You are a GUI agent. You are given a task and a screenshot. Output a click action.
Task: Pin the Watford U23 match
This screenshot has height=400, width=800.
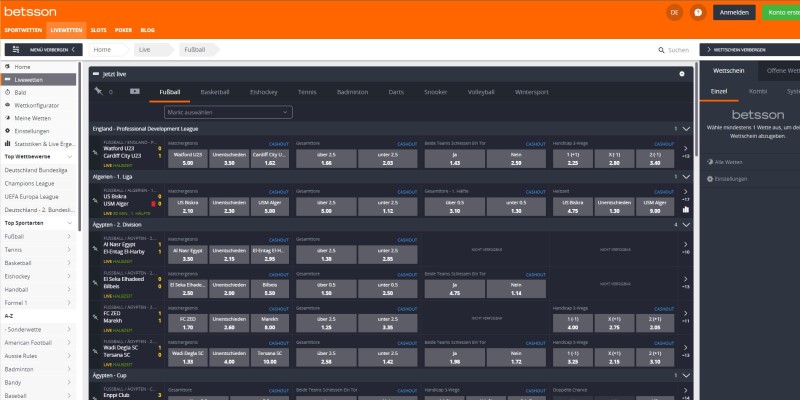[95, 152]
